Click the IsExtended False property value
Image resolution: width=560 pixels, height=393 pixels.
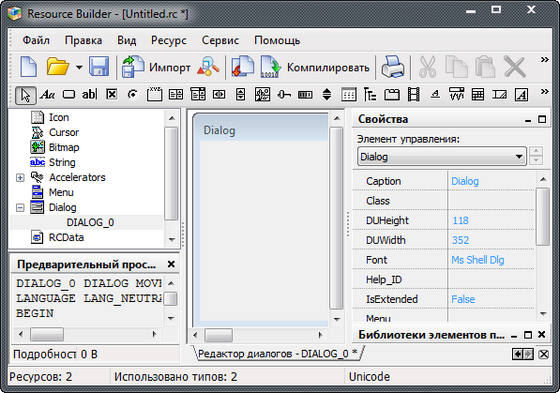pos(463,299)
